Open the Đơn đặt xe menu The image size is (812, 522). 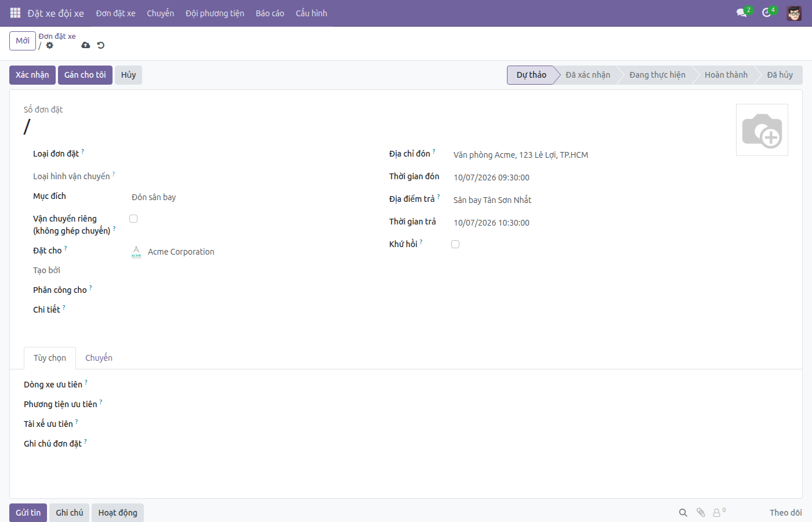coord(115,13)
